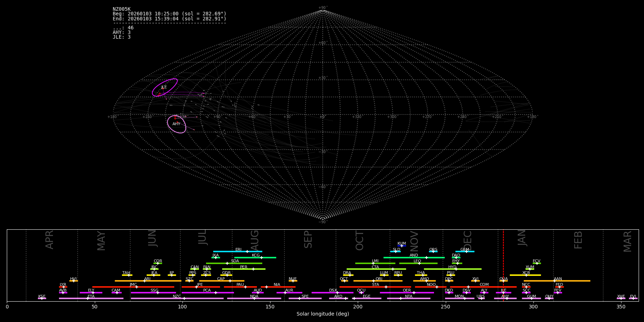Click the NOV month label in timeline
Viewport: 644px width, 322px height.
click(414, 241)
